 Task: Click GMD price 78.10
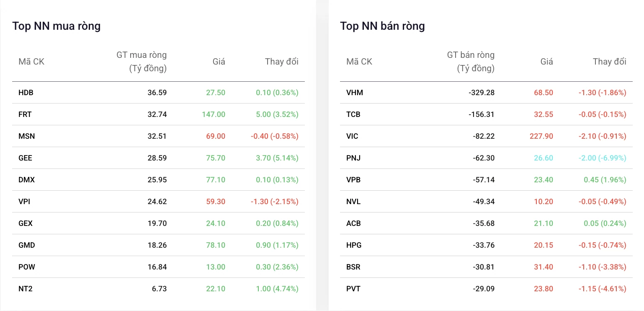point(216,245)
